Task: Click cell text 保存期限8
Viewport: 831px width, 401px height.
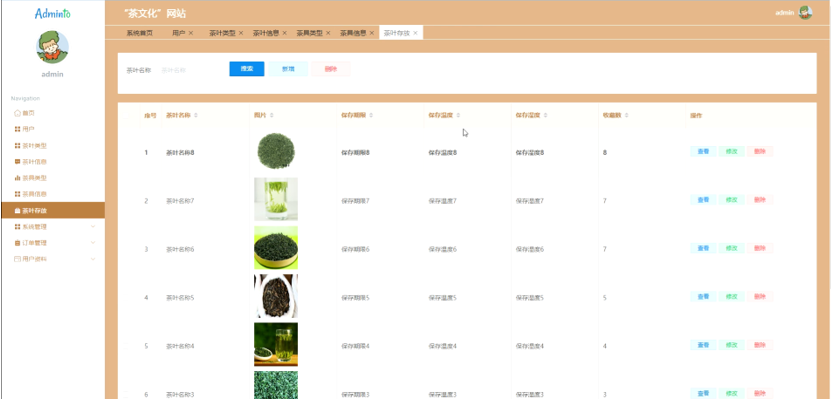Action: (355, 153)
